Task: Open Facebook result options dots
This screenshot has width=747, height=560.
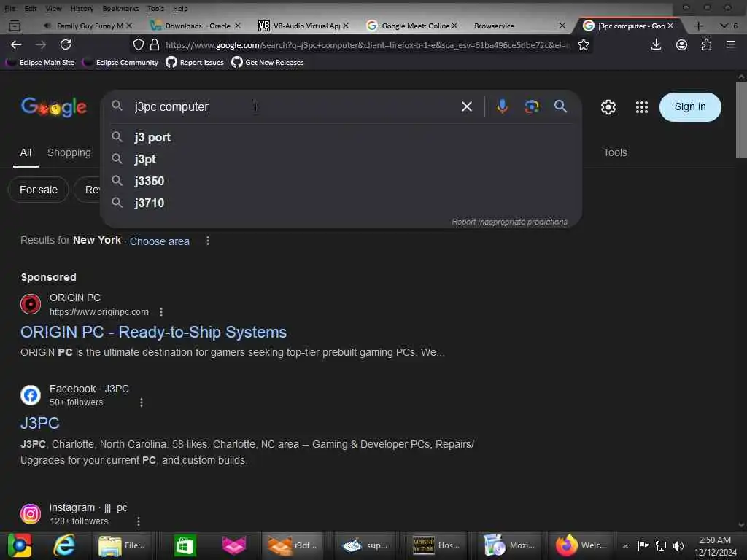Action: click(141, 402)
